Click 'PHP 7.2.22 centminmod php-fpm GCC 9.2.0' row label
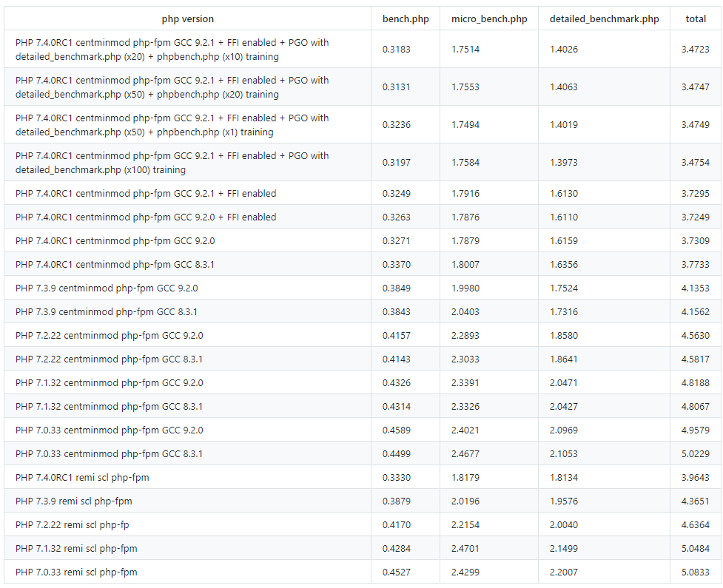Image resolution: width=723 pixels, height=588 pixels. (110, 336)
